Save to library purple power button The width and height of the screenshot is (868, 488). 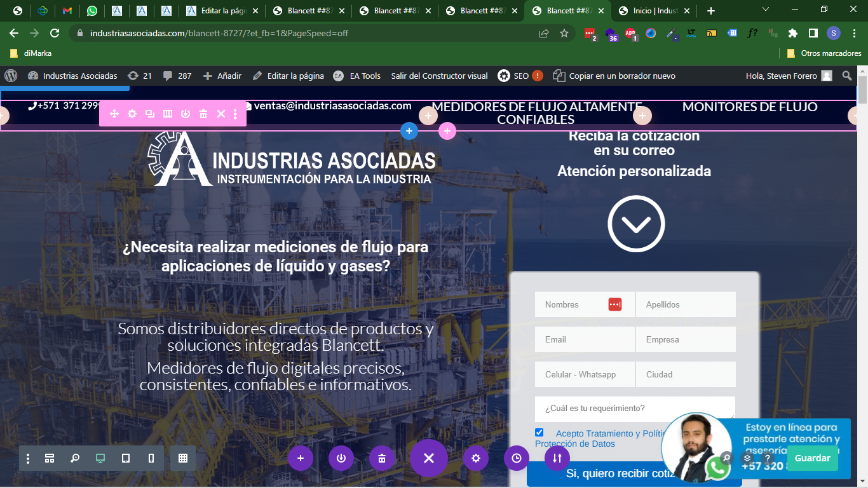click(x=341, y=458)
